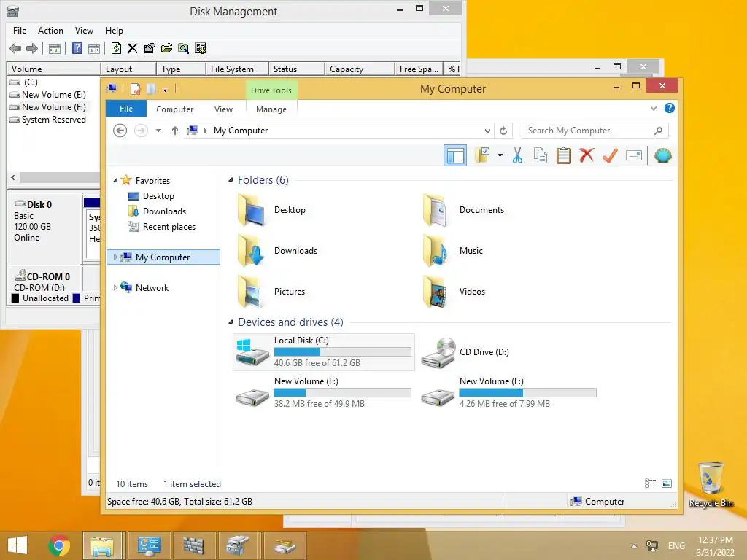Viewport: 747px width, 560px height.
Task: Click the Back arrow in Disk Management toolbar
Action: (x=15, y=48)
